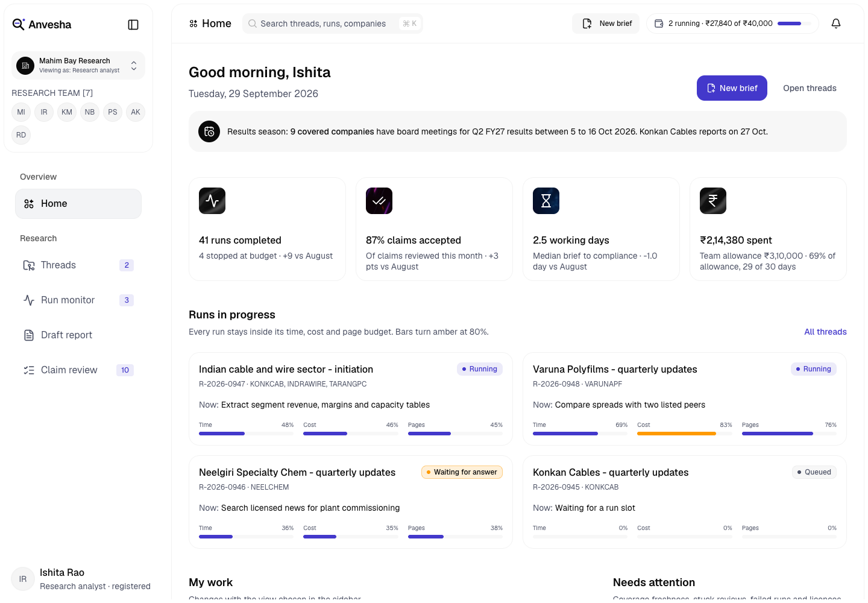
Task: Select team member avatar RD
Action: (x=21, y=135)
